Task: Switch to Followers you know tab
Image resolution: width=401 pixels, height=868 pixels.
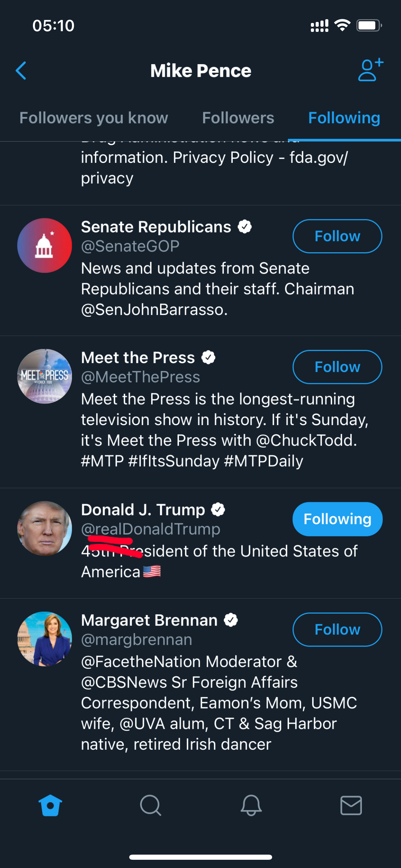Action: (94, 118)
